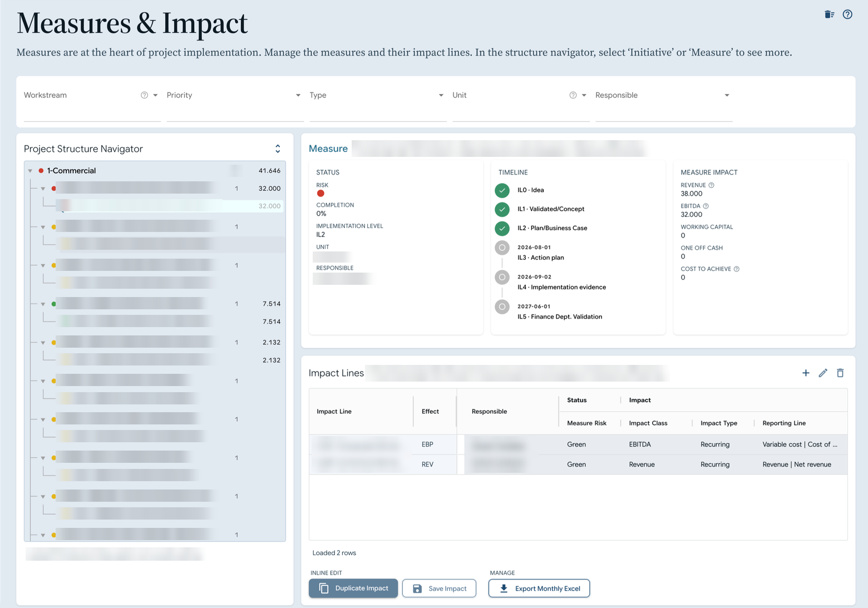
Task: Click the Revenue info icon
Action: click(x=711, y=185)
